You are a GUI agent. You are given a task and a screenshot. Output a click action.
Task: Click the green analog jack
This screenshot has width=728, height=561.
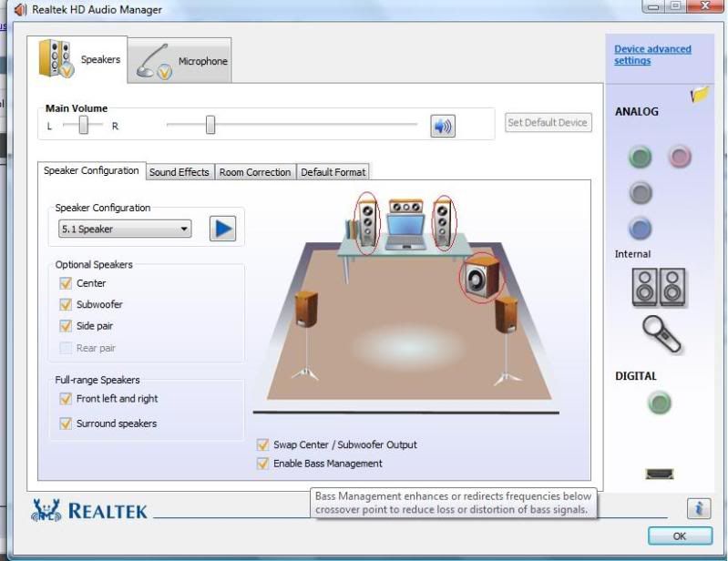641,157
